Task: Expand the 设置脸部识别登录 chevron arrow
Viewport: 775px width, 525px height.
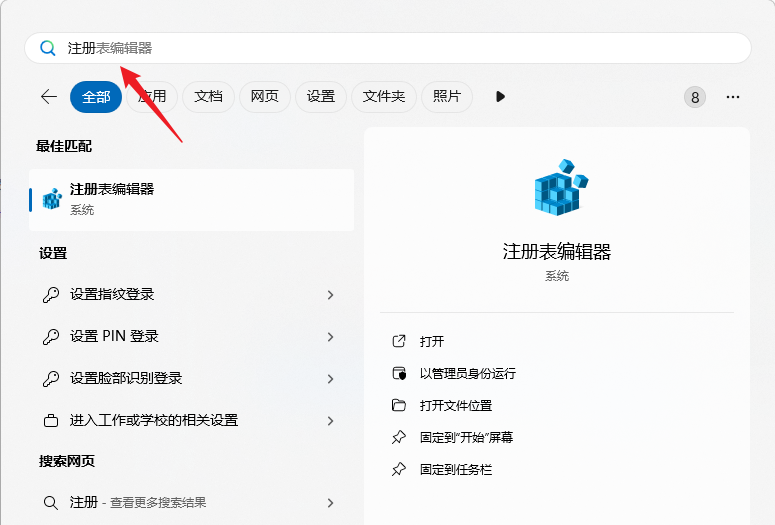Action: point(331,379)
